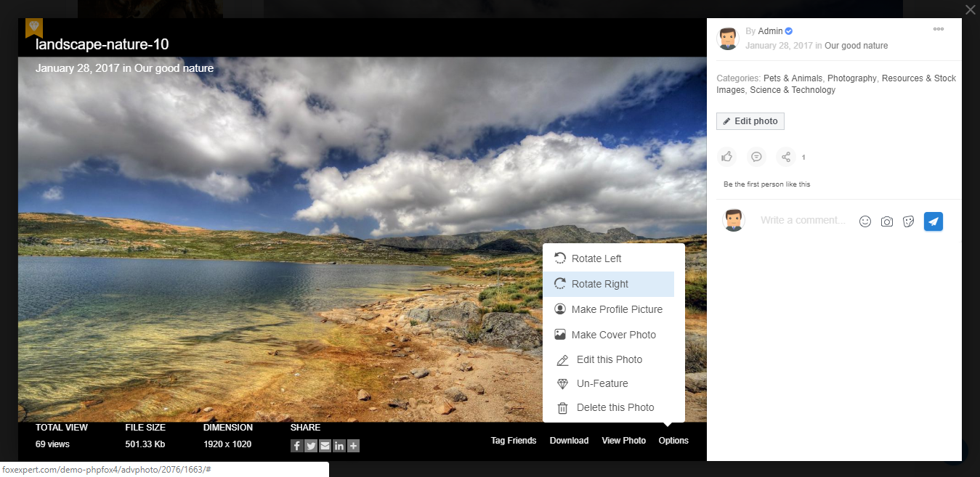Attach a photo using the camera icon
This screenshot has height=477, width=980.
point(887,221)
